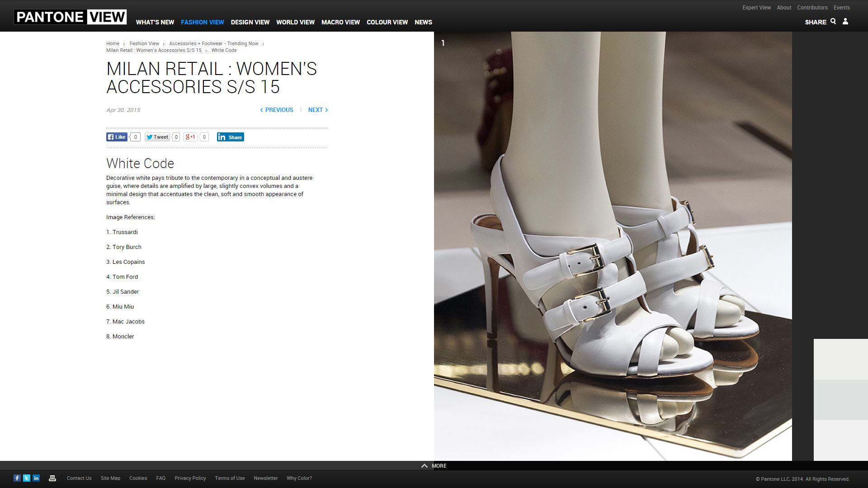Click the Twitter icon in footer
The image size is (868, 488).
click(x=27, y=478)
